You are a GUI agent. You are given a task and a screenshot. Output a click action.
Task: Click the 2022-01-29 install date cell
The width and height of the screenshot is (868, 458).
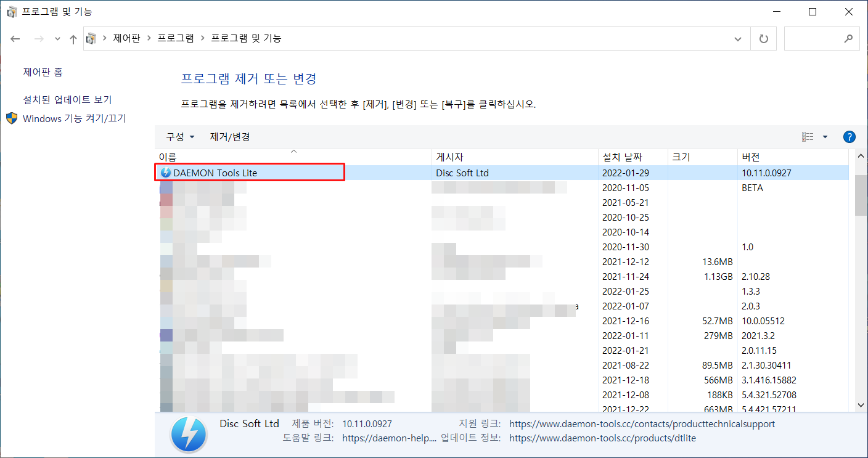pyautogui.click(x=626, y=173)
